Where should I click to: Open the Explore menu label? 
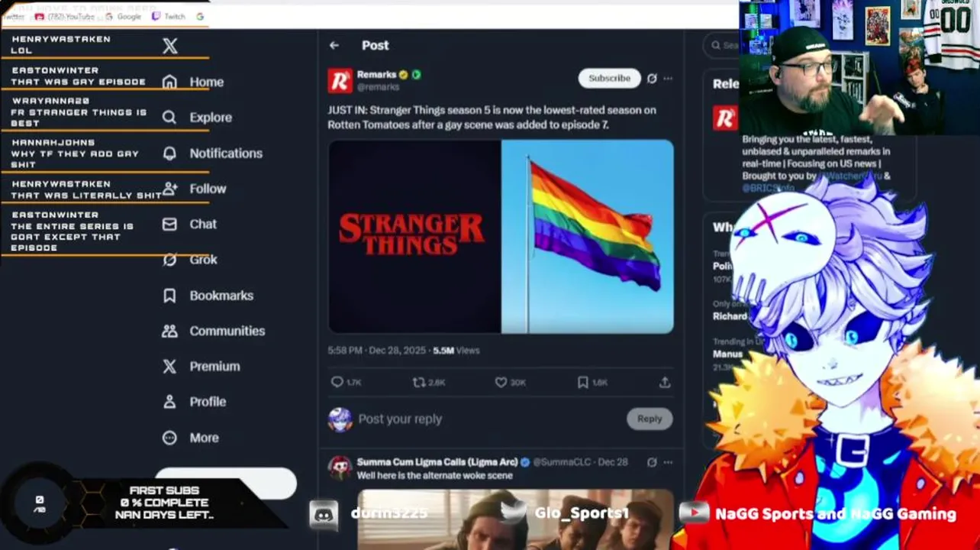[211, 117]
